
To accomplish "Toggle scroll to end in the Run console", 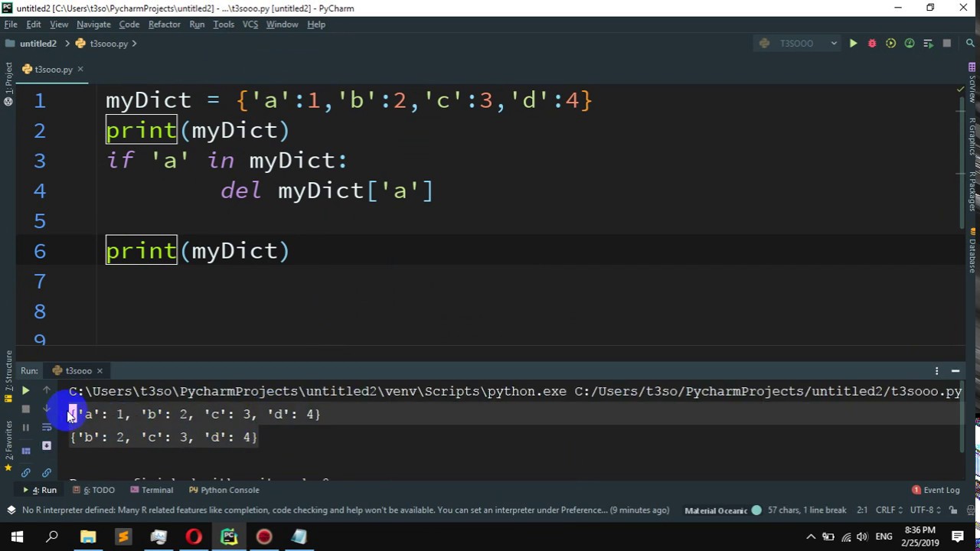I will pyautogui.click(x=47, y=445).
